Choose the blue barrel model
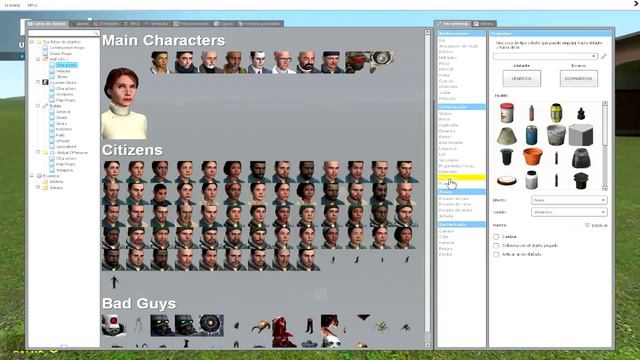The width and height of the screenshot is (640, 360). pos(531,136)
